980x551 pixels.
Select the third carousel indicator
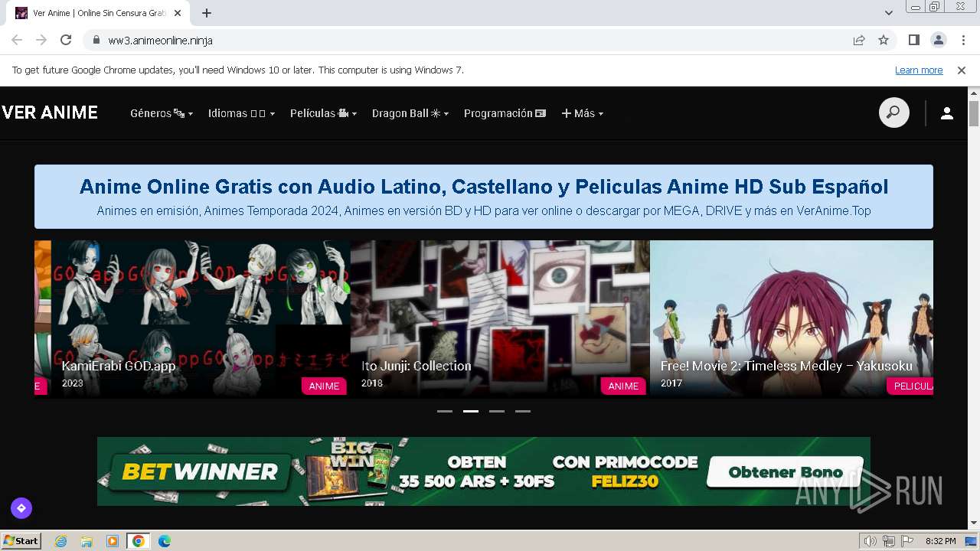[497, 411]
